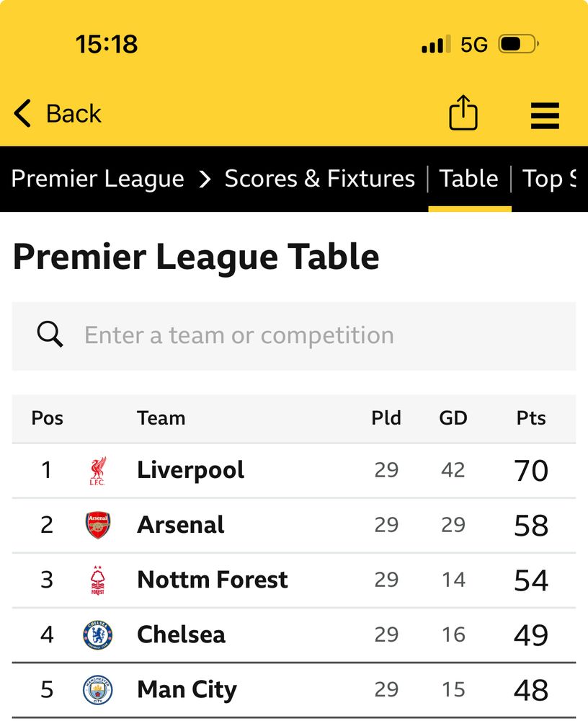Tap the Chelsea club badge

(98, 635)
